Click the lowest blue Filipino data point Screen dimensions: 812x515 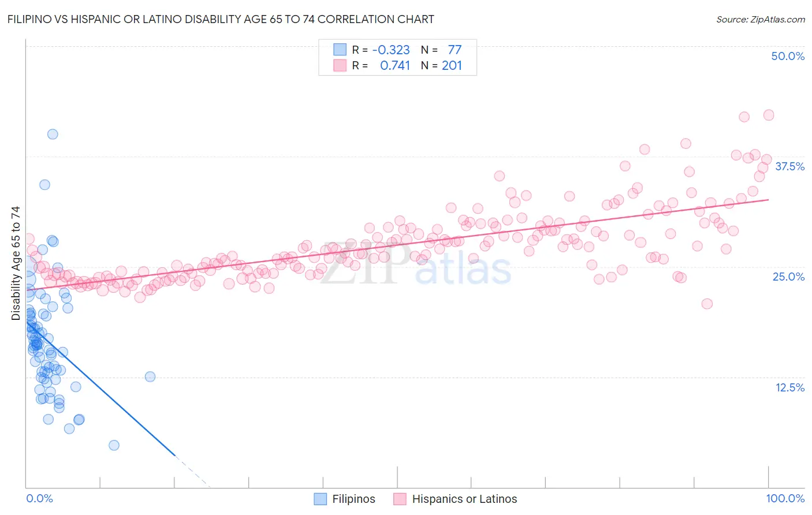coord(114,445)
